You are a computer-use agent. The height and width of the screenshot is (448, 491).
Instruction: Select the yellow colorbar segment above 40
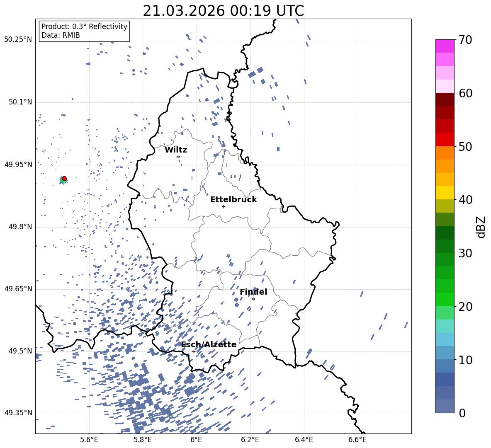[445, 193]
